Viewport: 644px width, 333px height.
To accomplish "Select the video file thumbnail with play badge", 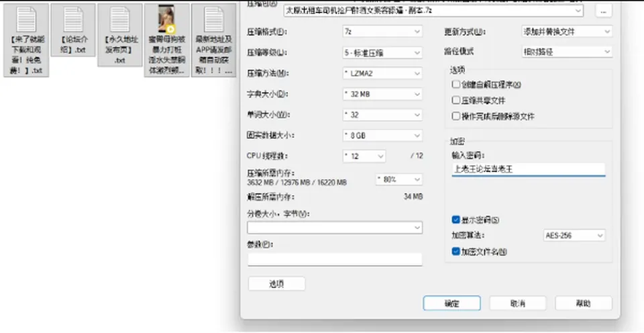I will [167, 19].
